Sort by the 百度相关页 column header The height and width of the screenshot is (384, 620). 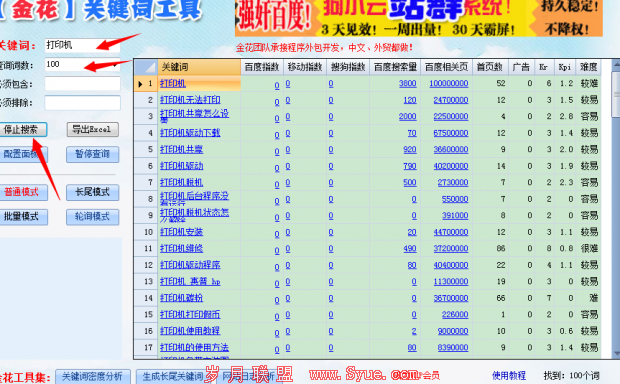(x=446, y=67)
